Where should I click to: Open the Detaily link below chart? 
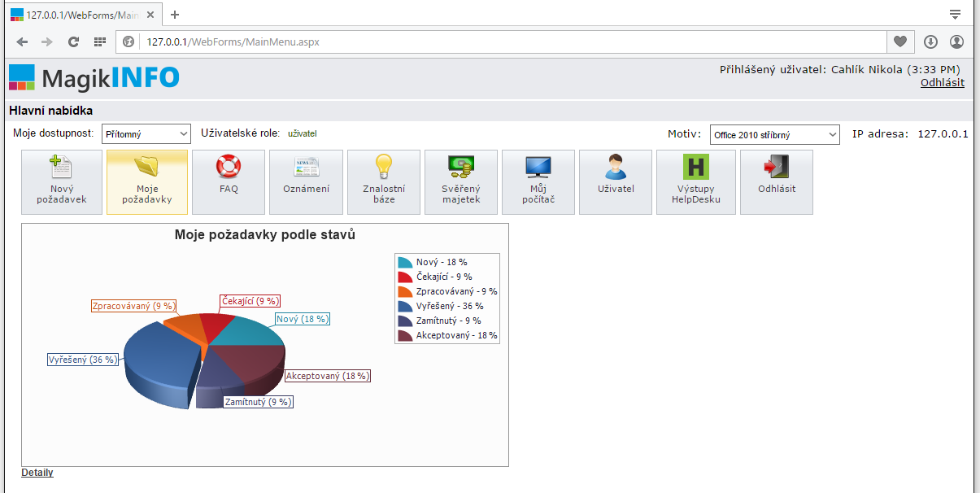click(x=37, y=473)
